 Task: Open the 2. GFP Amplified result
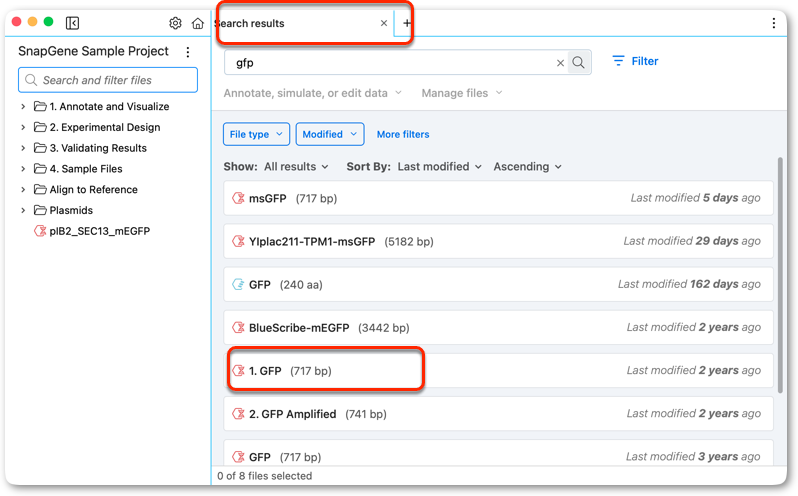click(x=498, y=414)
